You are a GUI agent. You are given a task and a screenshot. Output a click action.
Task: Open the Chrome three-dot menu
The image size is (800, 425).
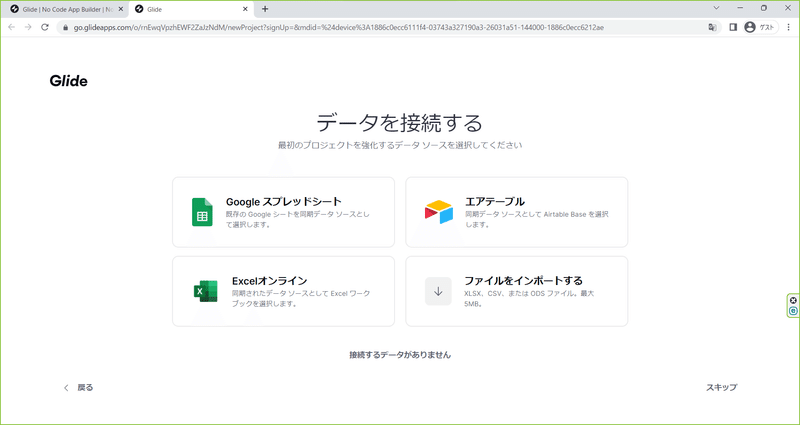(x=789, y=28)
